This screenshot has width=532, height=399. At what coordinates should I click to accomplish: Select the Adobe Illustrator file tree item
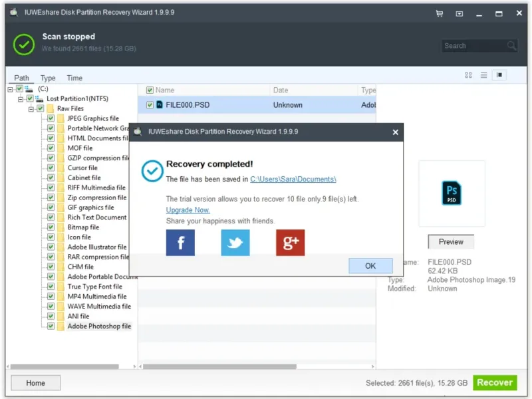[97, 247]
